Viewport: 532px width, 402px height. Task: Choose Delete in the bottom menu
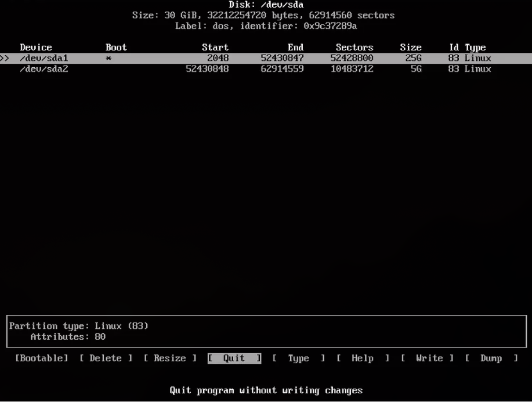(x=106, y=358)
